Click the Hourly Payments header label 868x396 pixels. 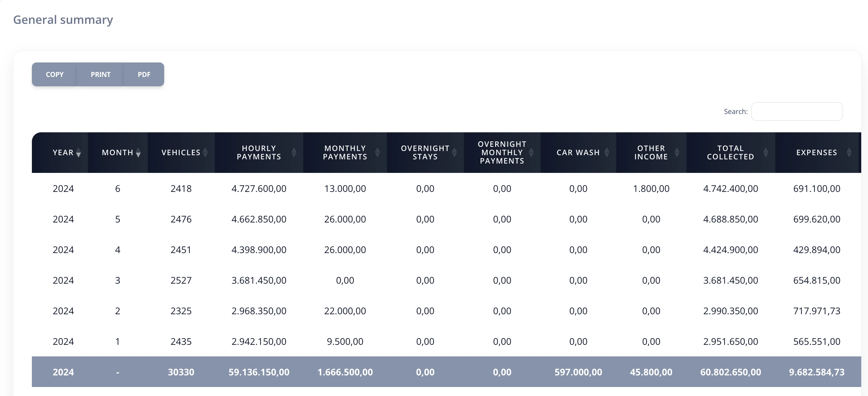coord(259,153)
